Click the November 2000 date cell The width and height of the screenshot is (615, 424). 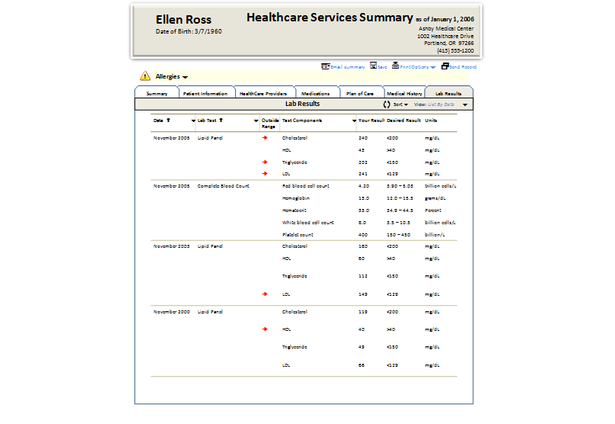click(171, 312)
